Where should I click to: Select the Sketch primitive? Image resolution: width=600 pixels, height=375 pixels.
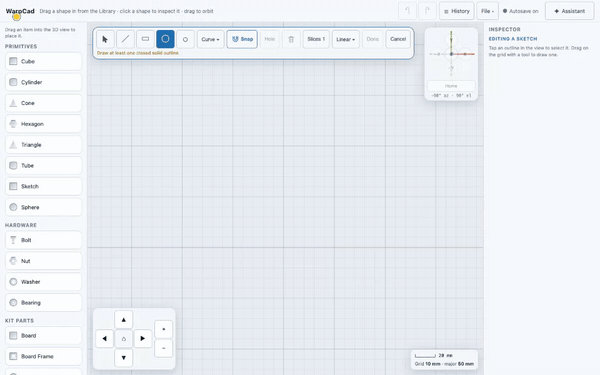pyautogui.click(x=44, y=186)
